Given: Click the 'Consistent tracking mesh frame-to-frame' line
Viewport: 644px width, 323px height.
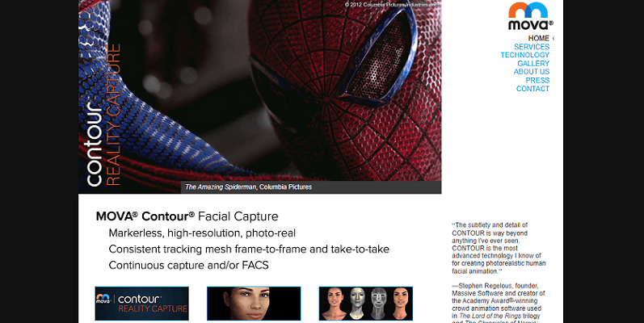Looking at the screenshot, I should [249, 250].
